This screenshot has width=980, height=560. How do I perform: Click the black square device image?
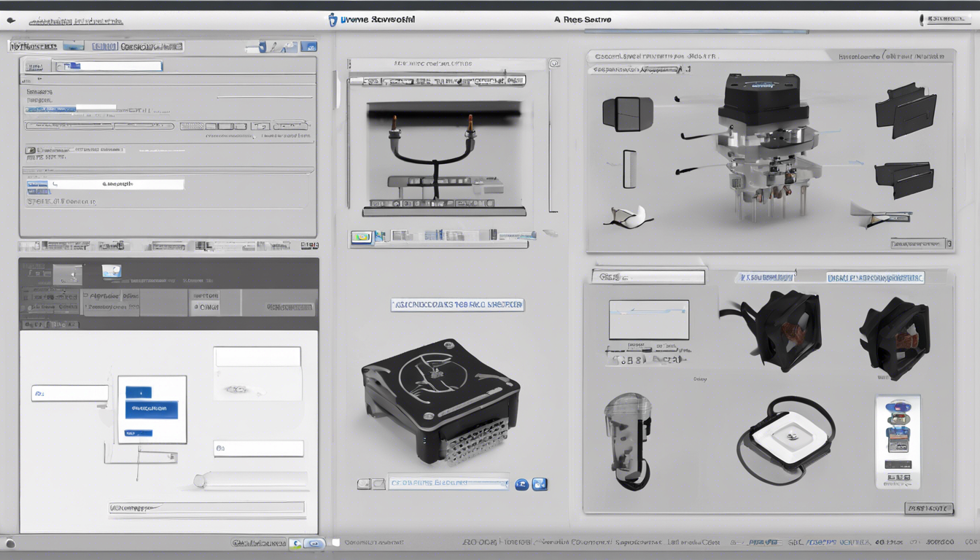pos(440,400)
